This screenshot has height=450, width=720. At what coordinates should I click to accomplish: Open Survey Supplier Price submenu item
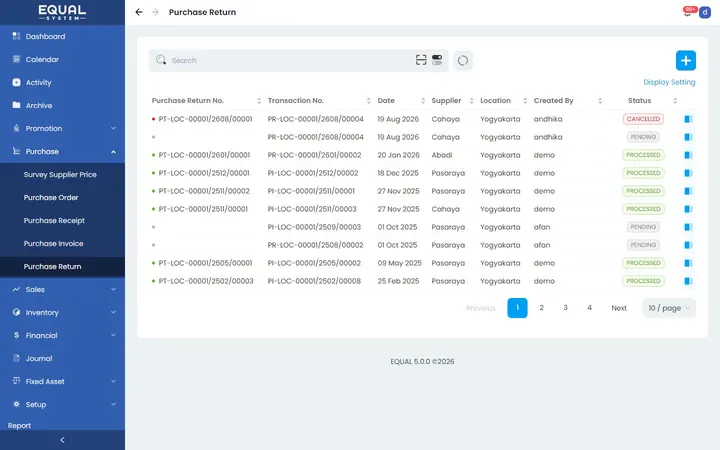click(x=60, y=174)
